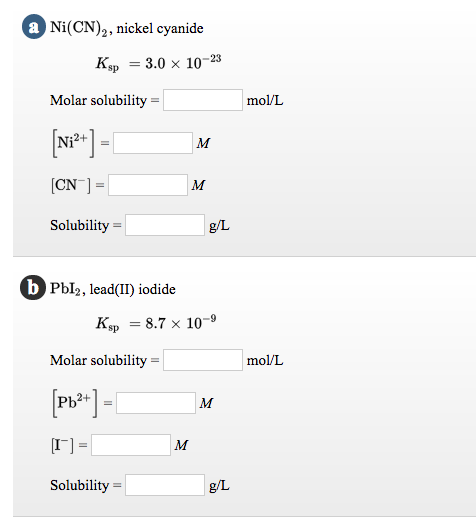Select the Pb2+ concentration input box

click(156, 403)
